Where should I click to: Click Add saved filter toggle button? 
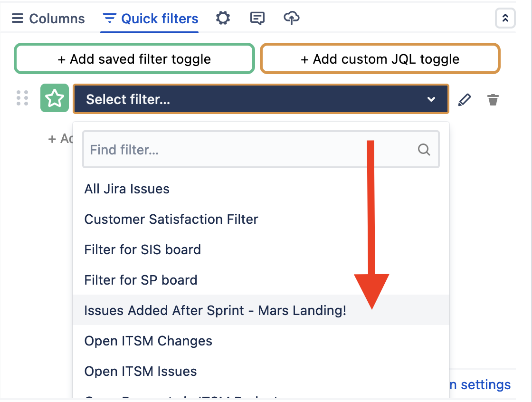click(x=134, y=59)
